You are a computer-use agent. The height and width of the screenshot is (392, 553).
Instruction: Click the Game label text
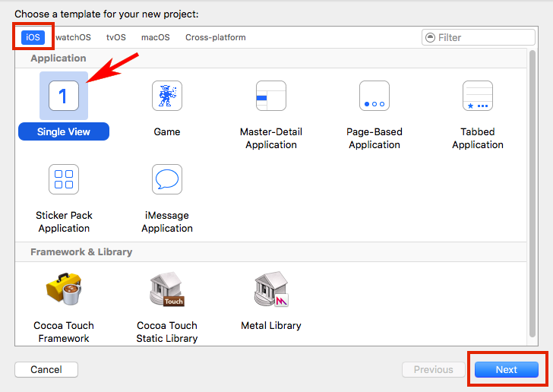(167, 131)
